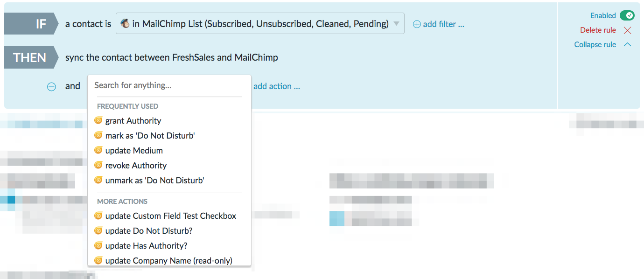644x279 pixels.
Task: Collapse rule using the chevron icon
Action: [x=627, y=45]
